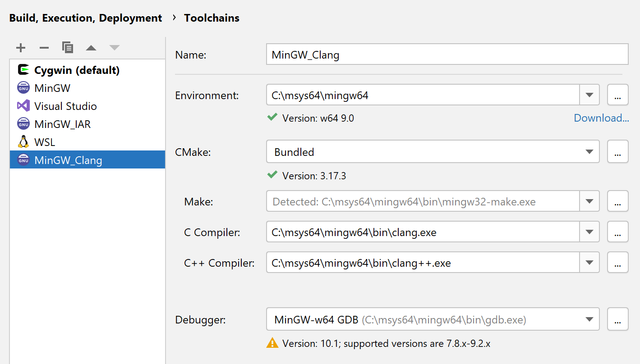Click the WSL penguin icon

coord(23,142)
